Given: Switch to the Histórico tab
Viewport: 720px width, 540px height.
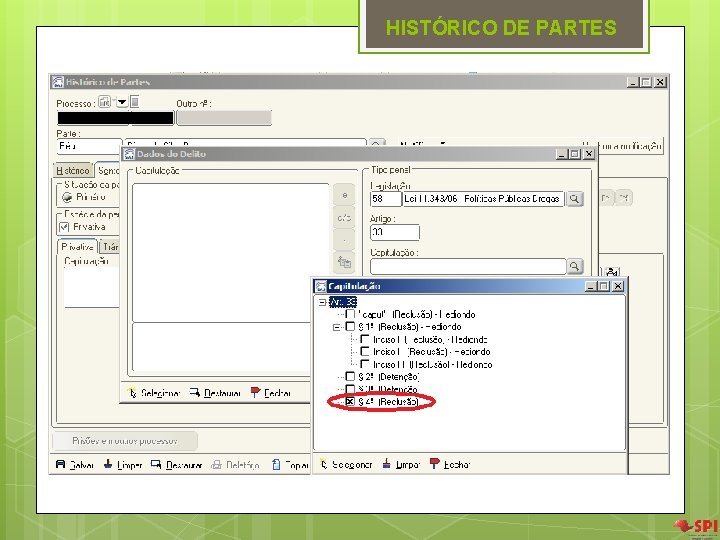Looking at the screenshot, I should pos(73,170).
